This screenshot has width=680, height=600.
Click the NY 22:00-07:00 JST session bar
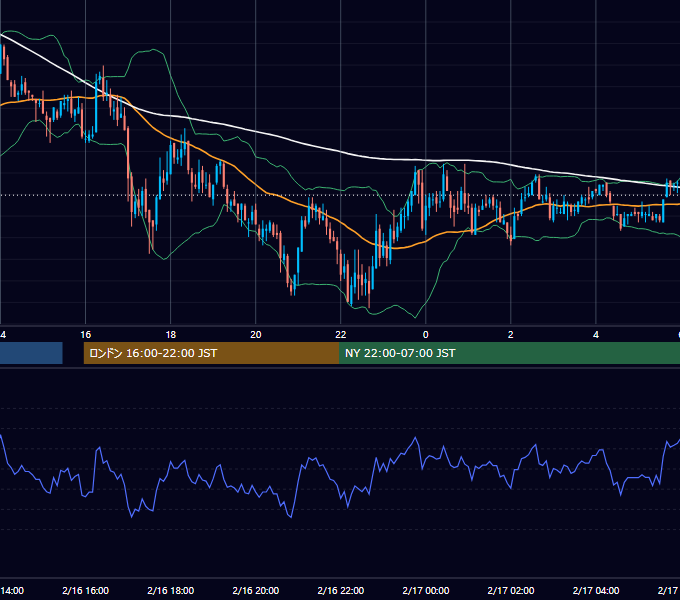click(510, 353)
